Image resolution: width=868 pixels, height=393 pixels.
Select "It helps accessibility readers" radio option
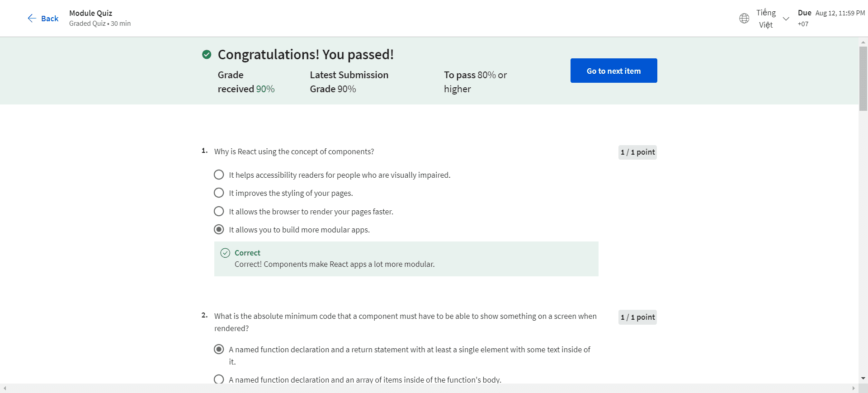tap(219, 175)
